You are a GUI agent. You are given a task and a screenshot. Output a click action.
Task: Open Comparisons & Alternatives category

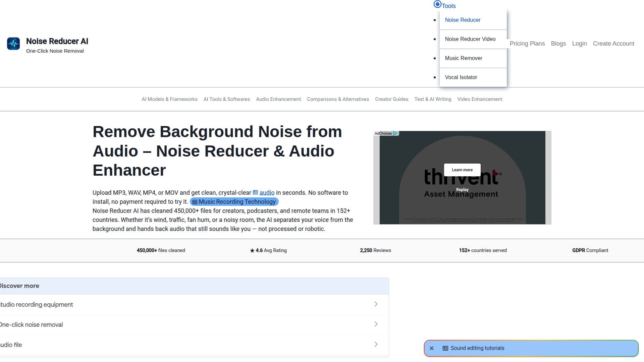point(338,99)
